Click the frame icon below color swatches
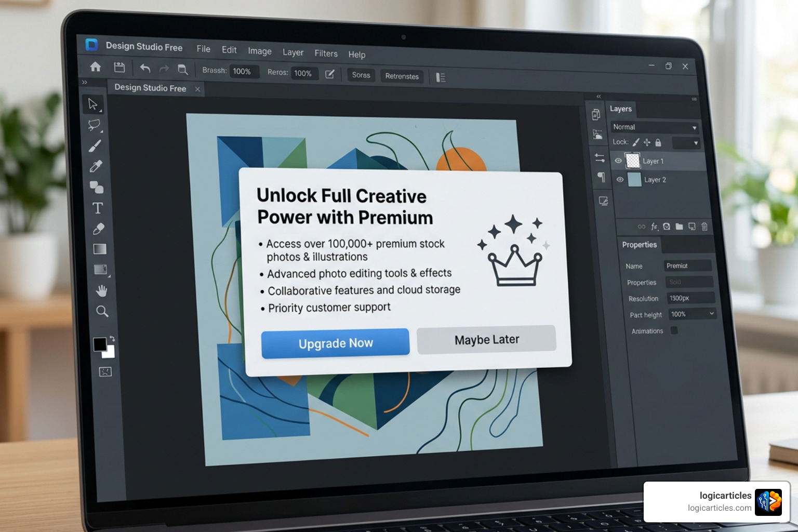Screen dimensions: 798x532 105,371
